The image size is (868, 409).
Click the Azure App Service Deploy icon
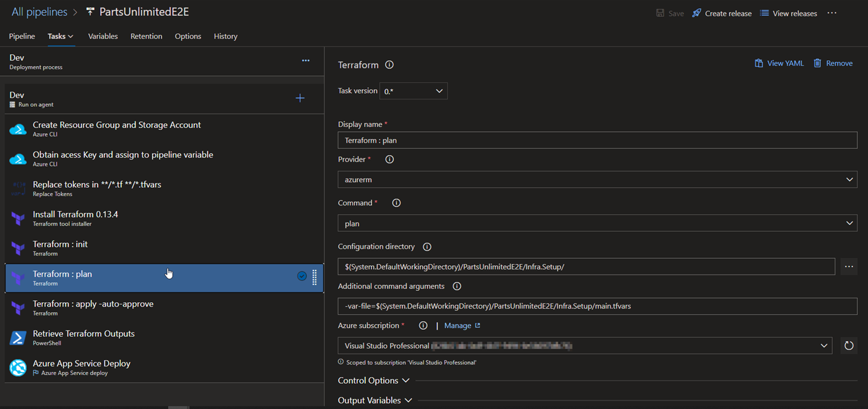(18, 368)
